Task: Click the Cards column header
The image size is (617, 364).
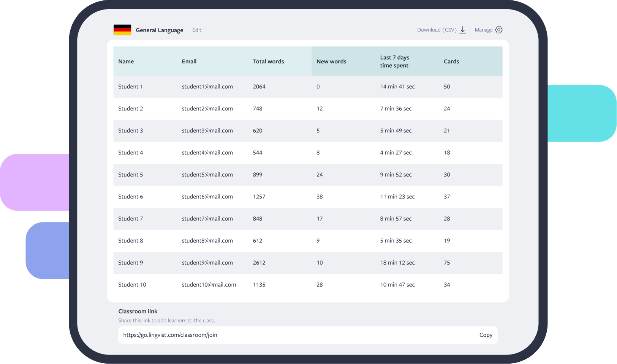Action: pyautogui.click(x=451, y=61)
